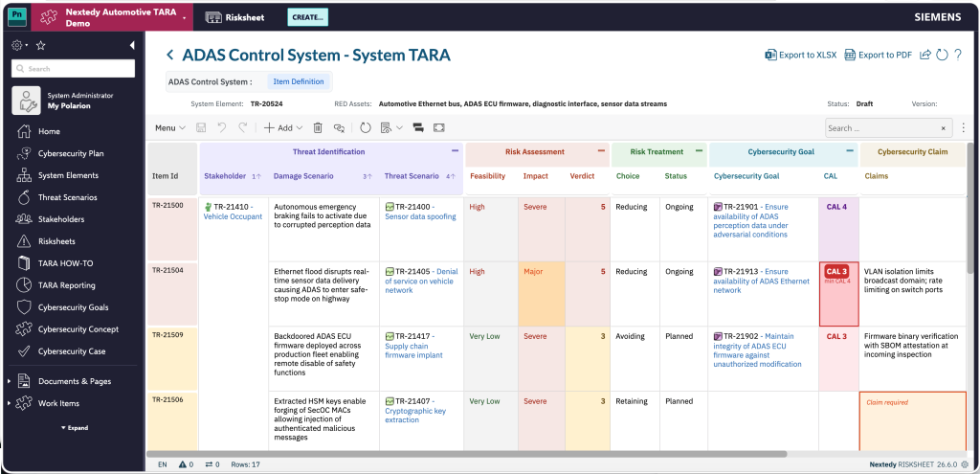
Task: Open the Home navigation item
Action: pos(49,131)
